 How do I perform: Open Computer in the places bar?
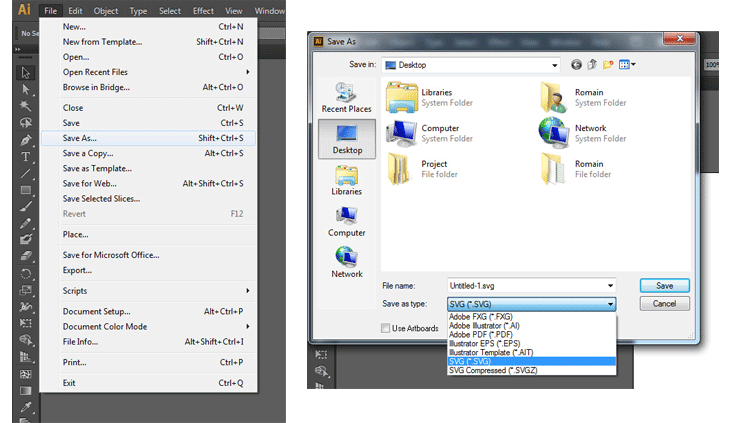pyautogui.click(x=346, y=222)
